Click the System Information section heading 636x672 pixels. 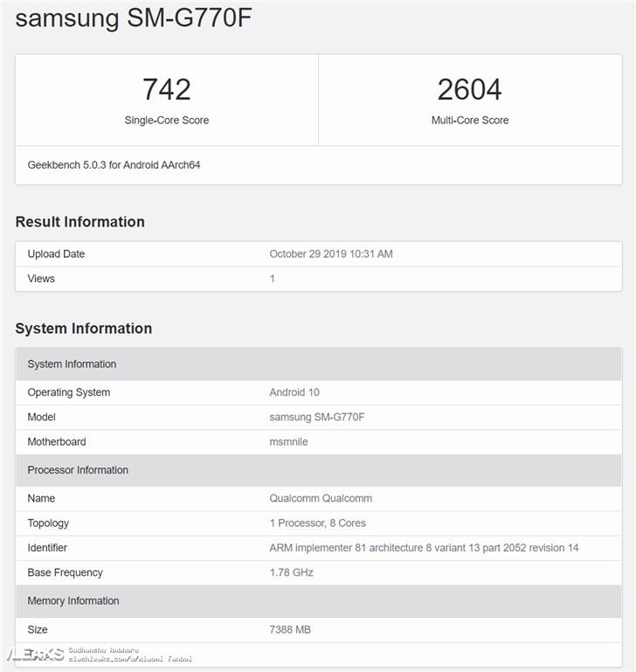(83, 329)
